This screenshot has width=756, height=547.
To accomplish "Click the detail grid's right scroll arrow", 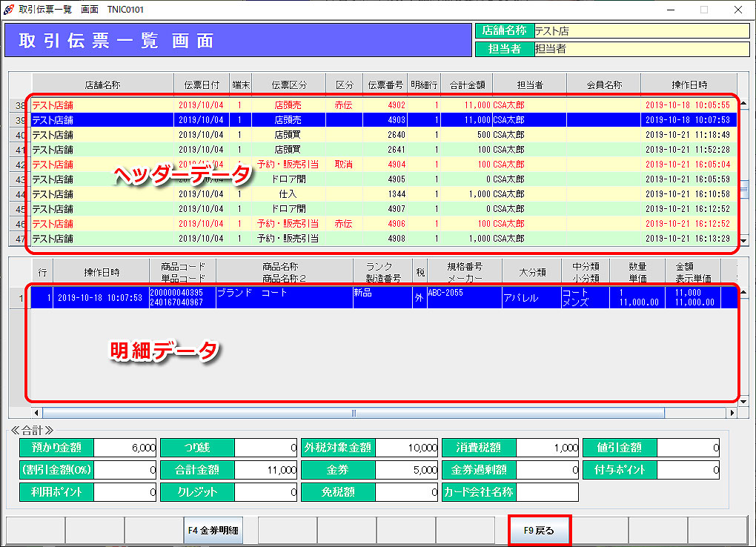I will pos(732,413).
